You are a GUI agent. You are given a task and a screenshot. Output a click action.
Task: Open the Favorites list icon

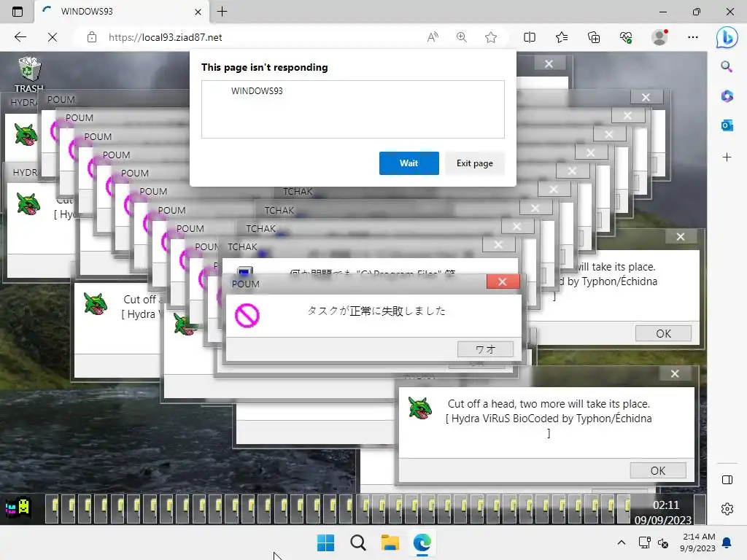562,37
